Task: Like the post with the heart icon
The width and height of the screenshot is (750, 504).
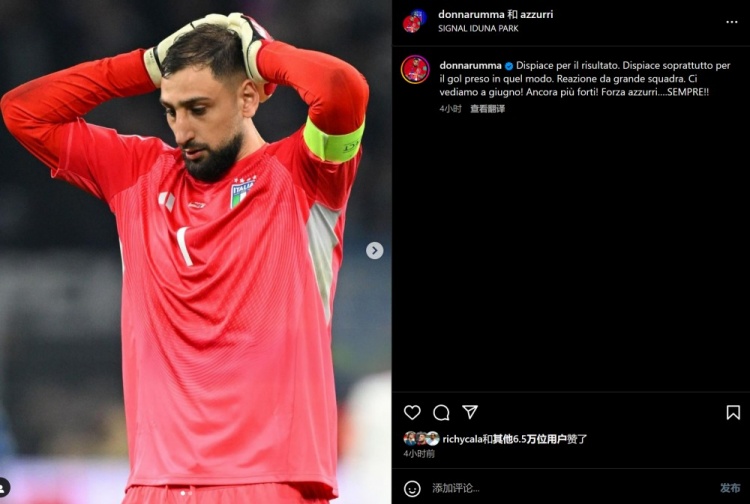Action: click(x=412, y=412)
